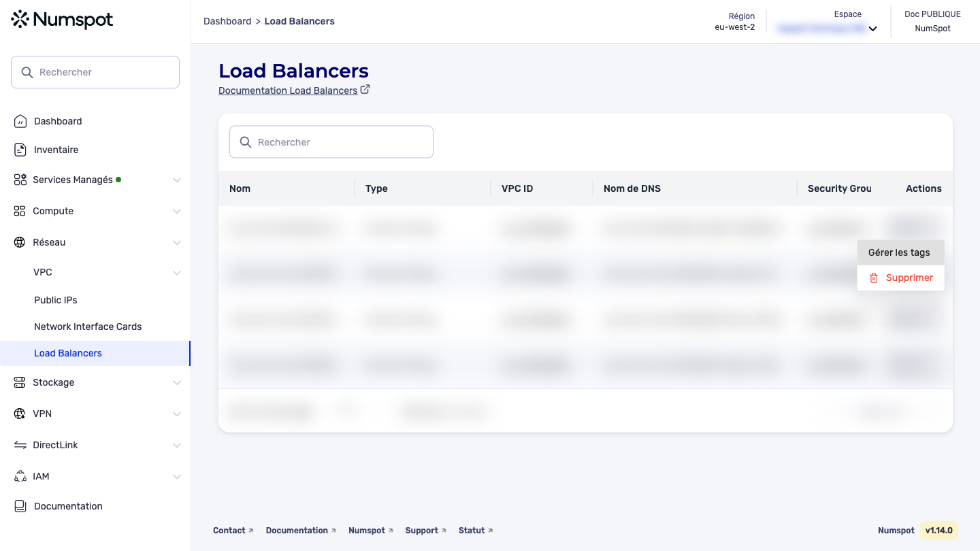
Task: Click the table search magnifier icon
Action: pos(246,142)
